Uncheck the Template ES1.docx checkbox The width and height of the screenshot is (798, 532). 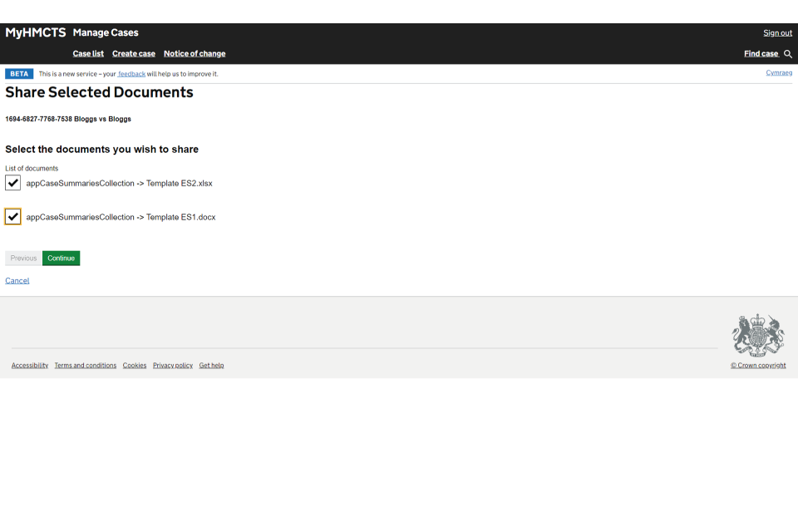[13, 217]
